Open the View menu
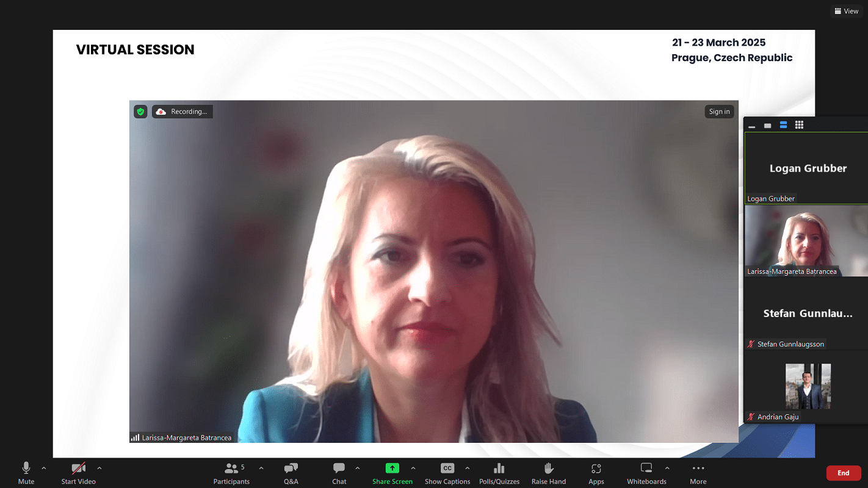The width and height of the screenshot is (868, 488). click(x=846, y=11)
